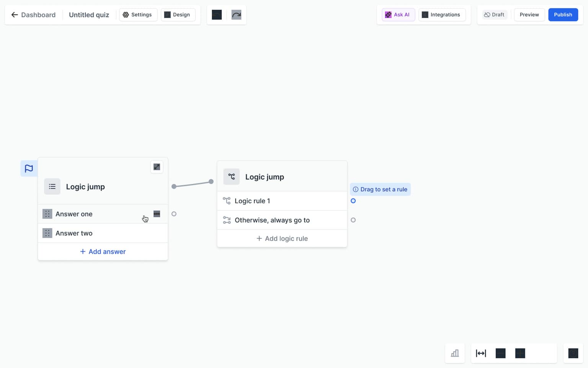Image resolution: width=588 pixels, height=368 pixels.
Task: Zoom in the canvas
Action: pos(520,353)
